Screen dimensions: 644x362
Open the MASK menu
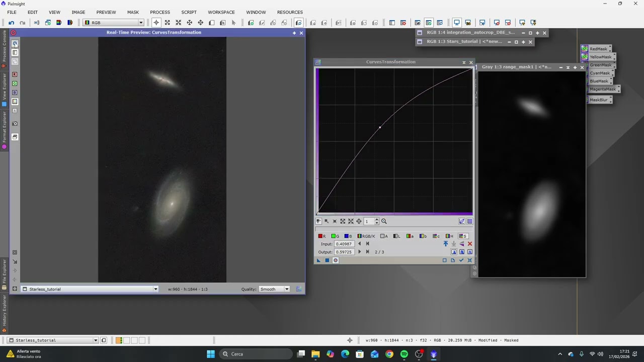pyautogui.click(x=133, y=12)
